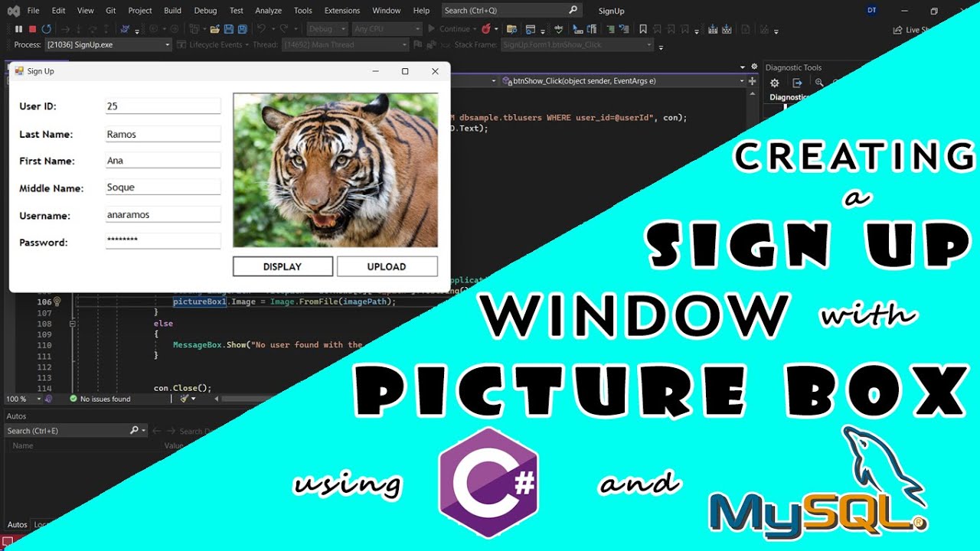Click the Autos search magnifier icon
Viewport: 980px width, 551px height.
135,431
